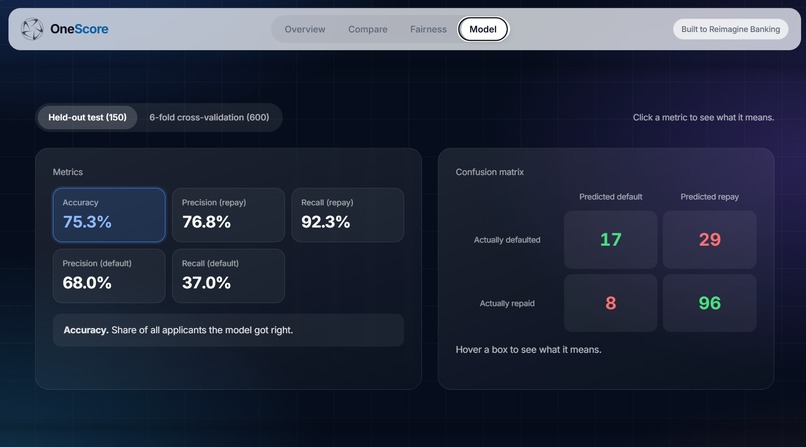The image size is (806, 447).
Task: Click the Built to Reimagine Banking badge
Action: 730,29
